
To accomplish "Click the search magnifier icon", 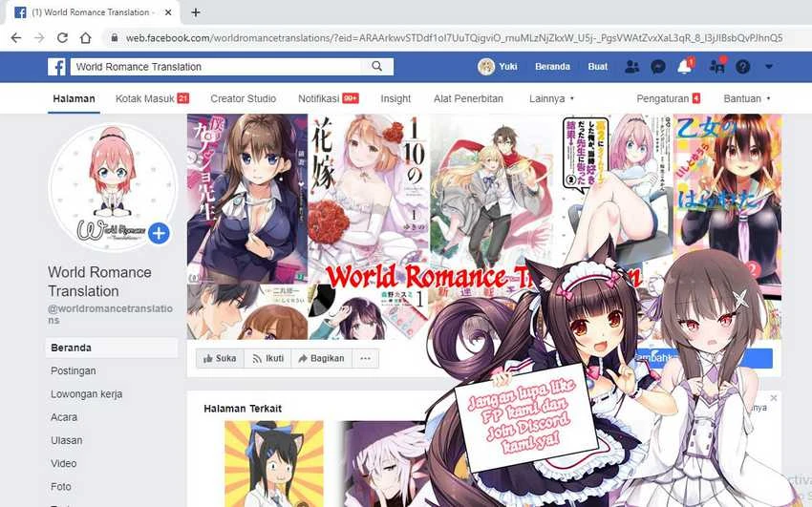I will (x=377, y=66).
